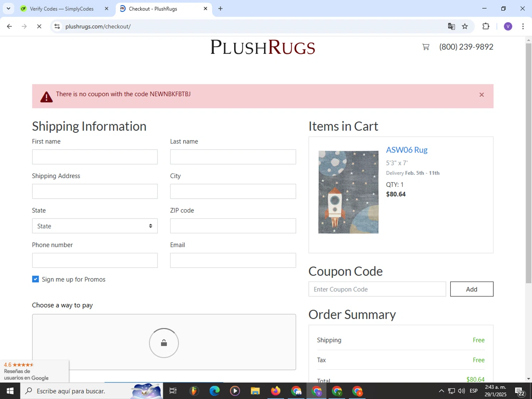Switch the ESP input language
This screenshot has width=532, height=399.
473,391
